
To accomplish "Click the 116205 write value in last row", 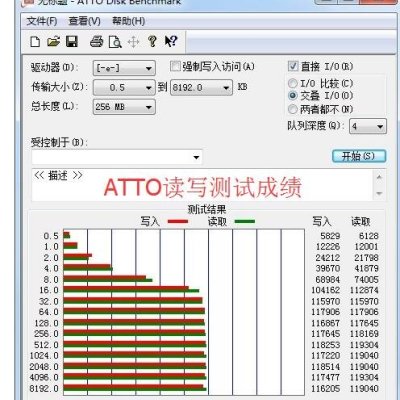I will [326, 389].
